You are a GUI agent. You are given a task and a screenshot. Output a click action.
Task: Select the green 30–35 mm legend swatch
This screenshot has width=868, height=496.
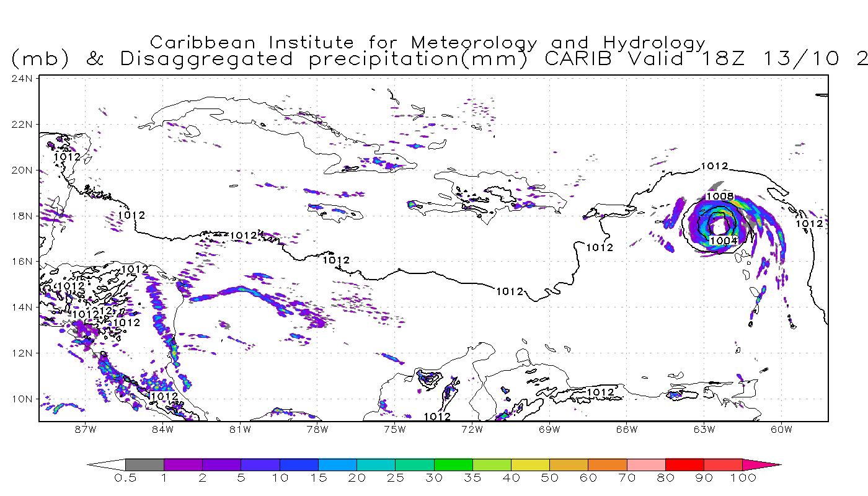453,464
